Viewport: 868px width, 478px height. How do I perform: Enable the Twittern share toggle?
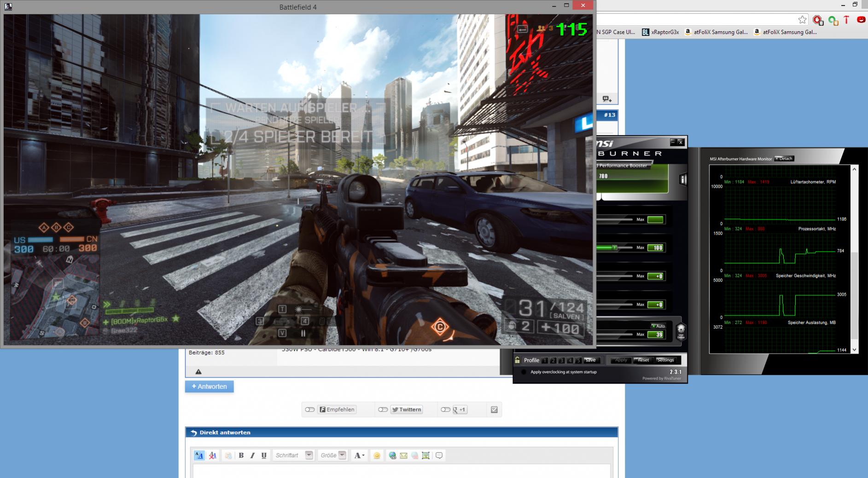pyautogui.click(x=383, y=409)
